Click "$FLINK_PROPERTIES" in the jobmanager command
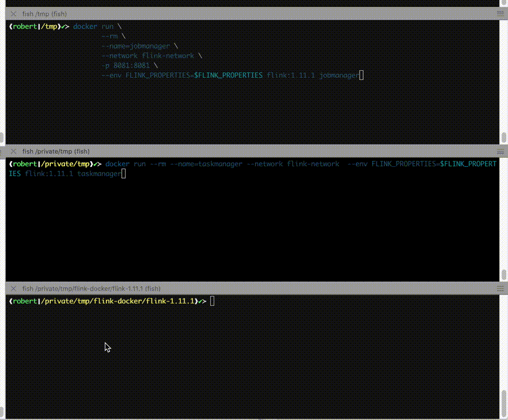The height and width of the screenshot is (420, 508). 228,75
